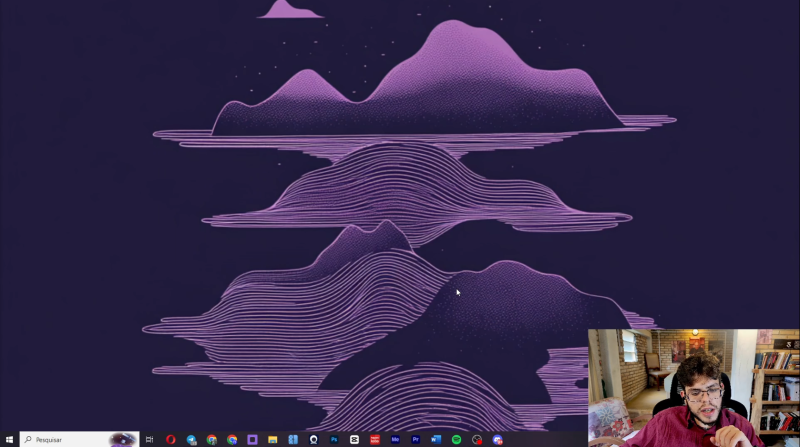Screen dimensions: 800x447
Task: Open the Windows Start menu
Action: pos(9,439)
